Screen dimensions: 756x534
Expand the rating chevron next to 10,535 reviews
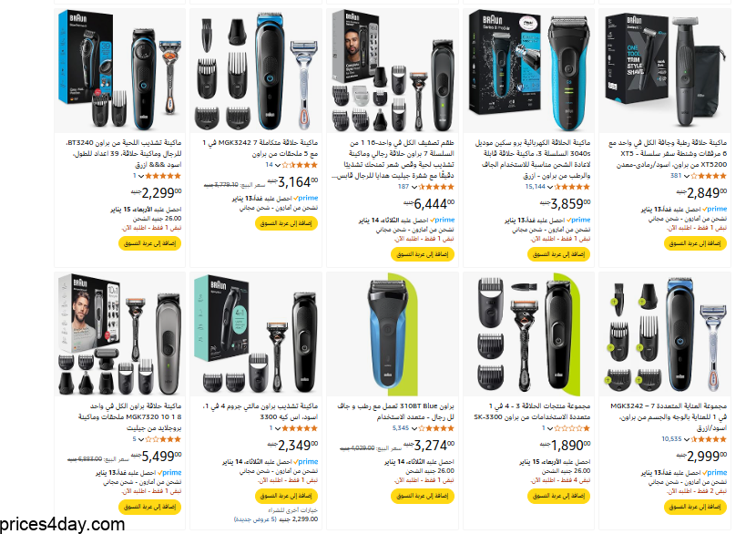686,439
